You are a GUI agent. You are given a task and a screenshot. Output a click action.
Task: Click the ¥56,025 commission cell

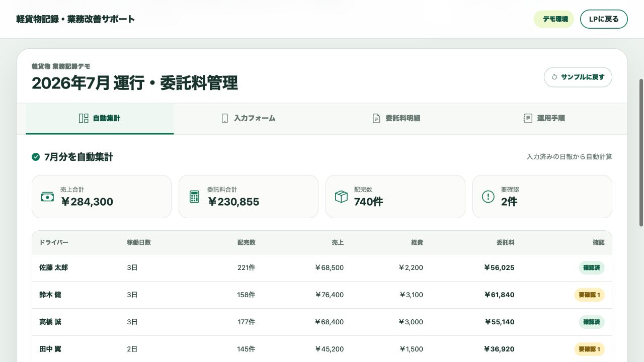tap(499, 267)
